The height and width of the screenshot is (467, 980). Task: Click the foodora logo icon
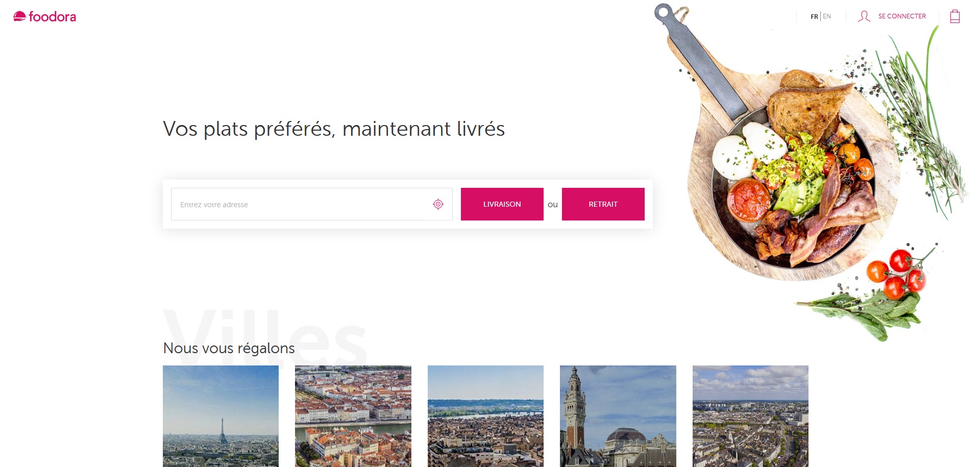(x=19, y=16)
